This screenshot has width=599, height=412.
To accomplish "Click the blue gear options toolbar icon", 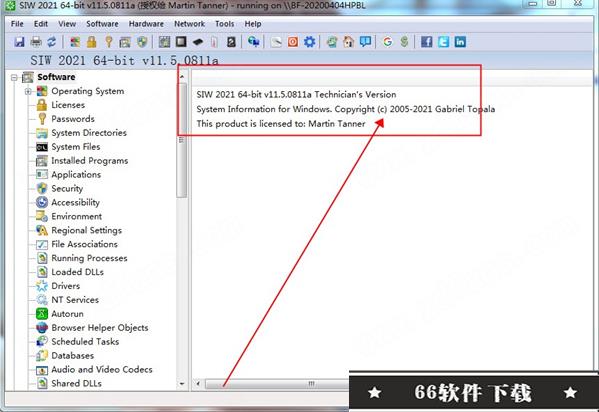I will [309, 42].
